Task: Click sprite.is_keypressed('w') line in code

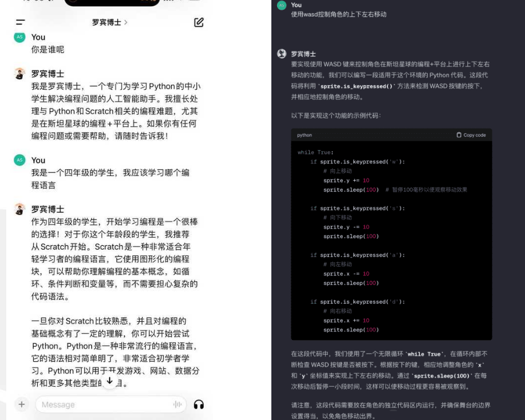Action: 357,162
